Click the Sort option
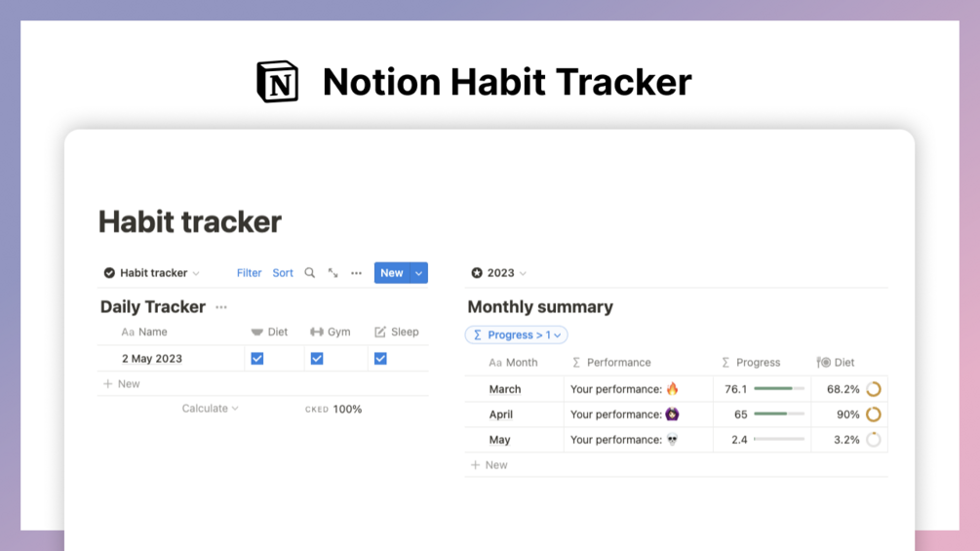The width and height of the screenshot is (980, 551). (x=283, y=273)
